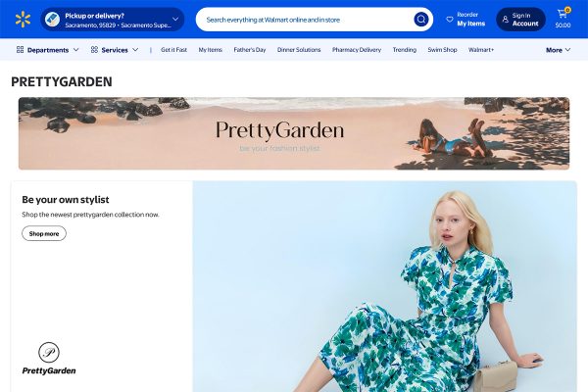Click the floral dress model image
The height and width of the screenshot is (392, 588).
pyautogui.click(x=385, y=286)
